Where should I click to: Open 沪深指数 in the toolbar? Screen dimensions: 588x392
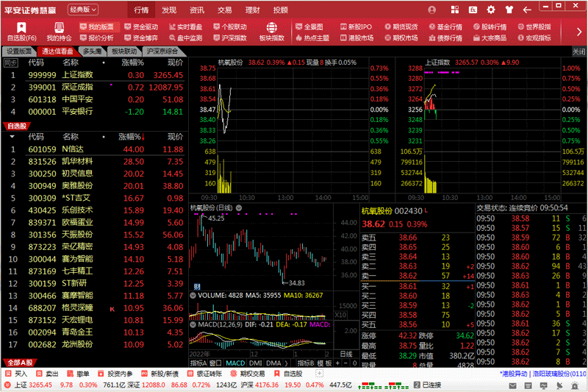click(230, 38)
